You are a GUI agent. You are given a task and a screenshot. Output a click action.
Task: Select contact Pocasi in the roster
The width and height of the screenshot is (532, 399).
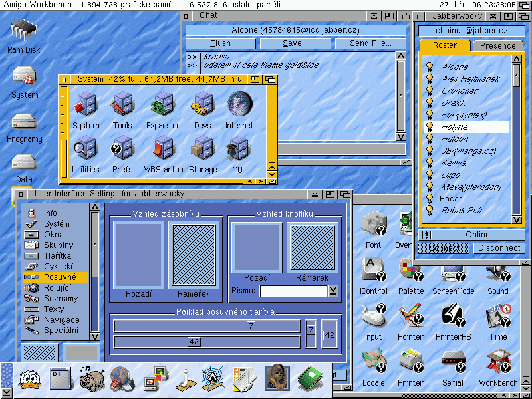(466, 198)
